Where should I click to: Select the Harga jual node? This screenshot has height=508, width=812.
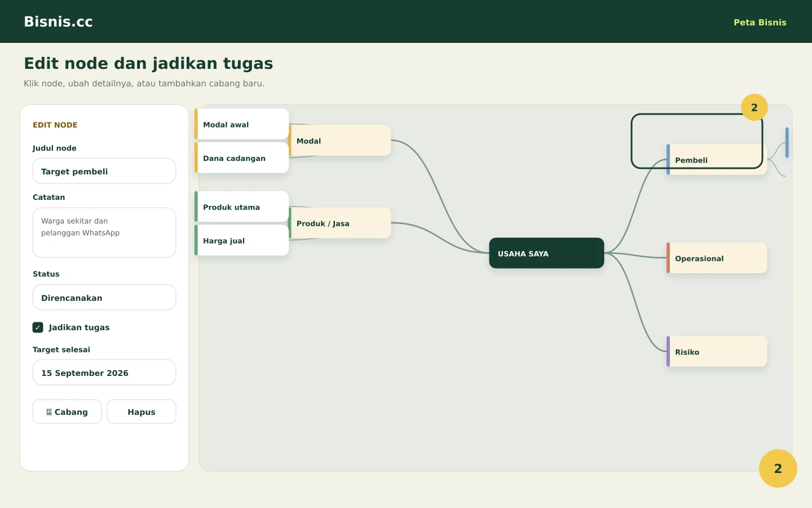point(242,240)
